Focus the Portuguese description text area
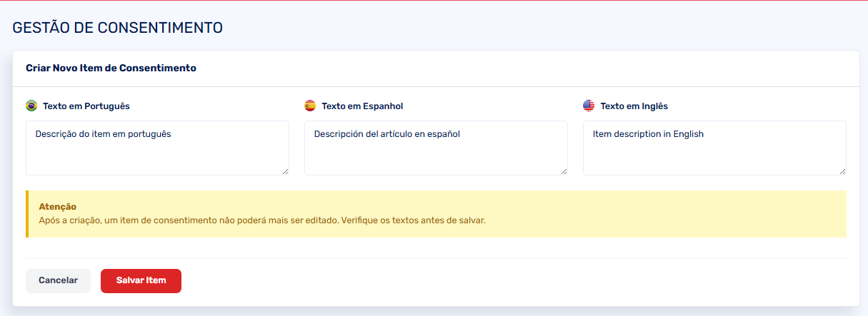Image resolution: width=868 pixels, height=316 pixels. (157, 148)
